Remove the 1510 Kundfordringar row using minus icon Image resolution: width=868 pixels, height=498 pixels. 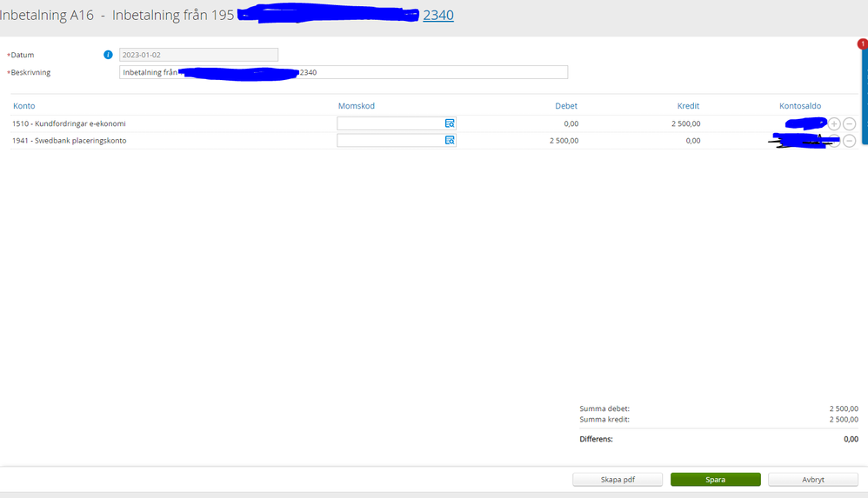tap(850, 124)
